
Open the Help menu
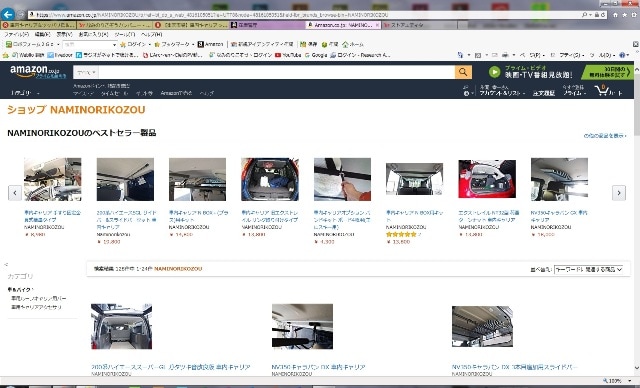point(151,34)
